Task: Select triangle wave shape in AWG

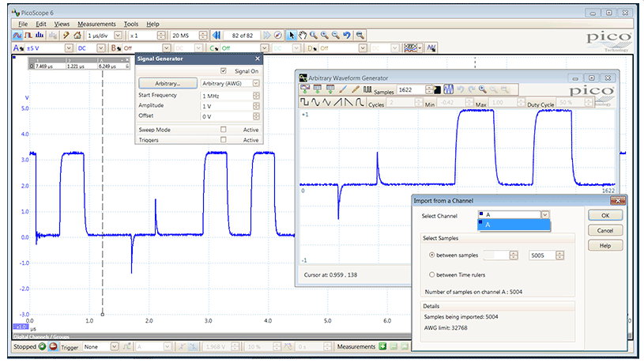Action: pos(326,102)
